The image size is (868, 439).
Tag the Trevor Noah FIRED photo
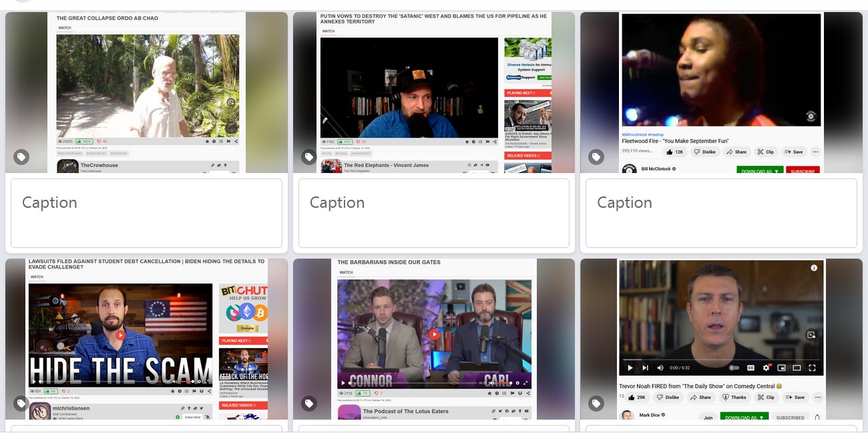tap(596, 404)
